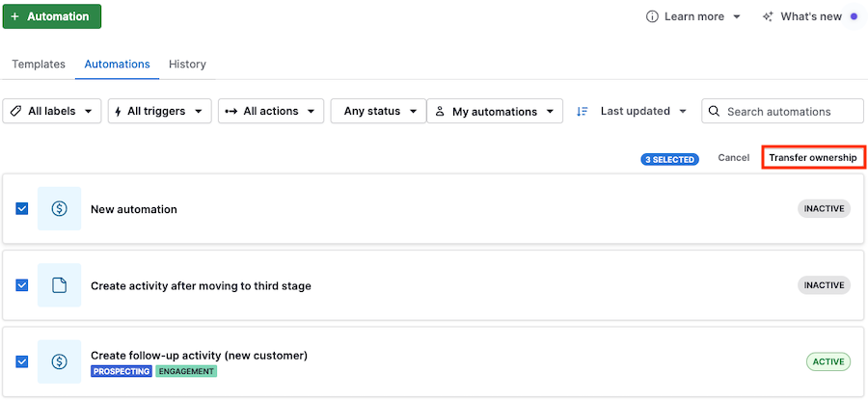Uncheck the Create activity after moving checkbox
Image resolution: width=868 pixels, height=400 pixels.
pyautogui.click(x=21, y=285)
